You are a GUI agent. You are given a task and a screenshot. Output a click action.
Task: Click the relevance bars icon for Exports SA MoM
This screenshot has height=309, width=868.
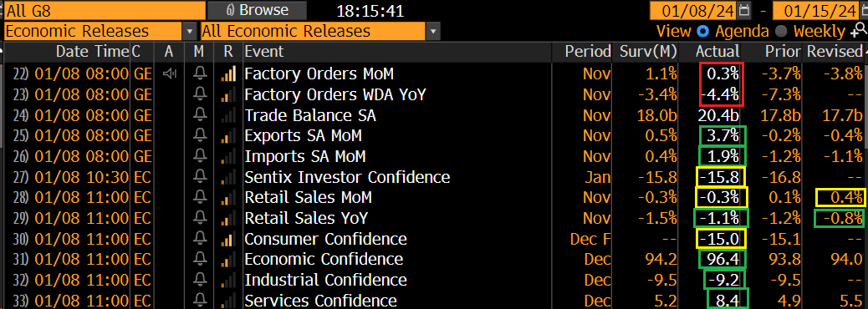tap(228, 136)
